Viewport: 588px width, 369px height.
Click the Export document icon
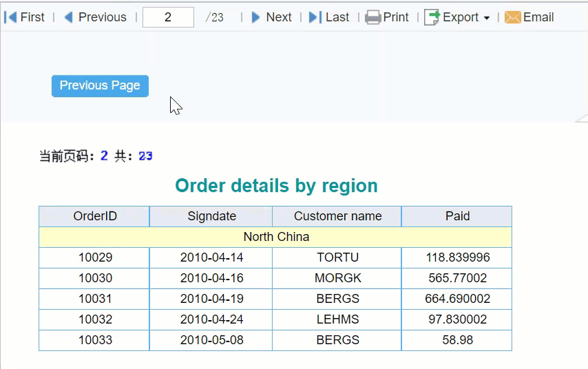click(432, 17)
